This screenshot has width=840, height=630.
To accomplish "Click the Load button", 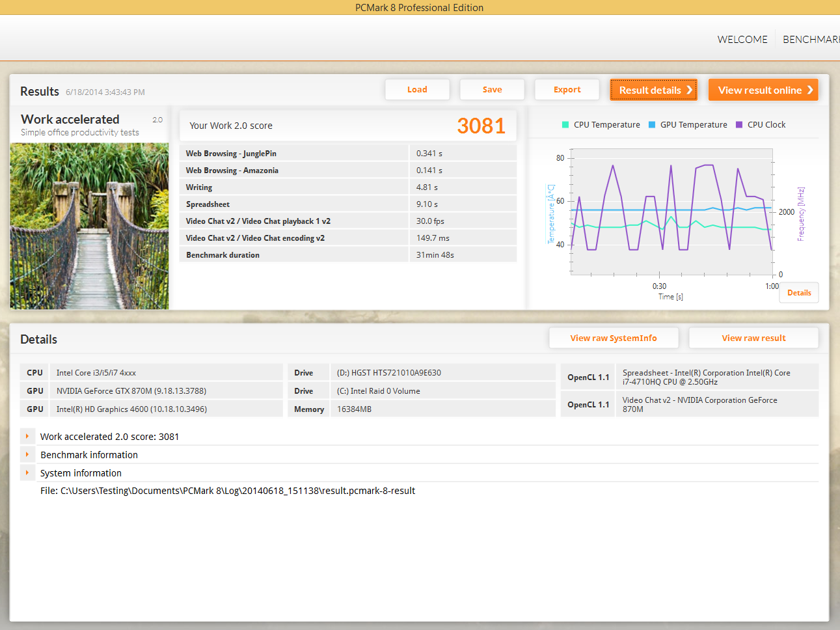I will pyautogui.click(x=417, y=90).
